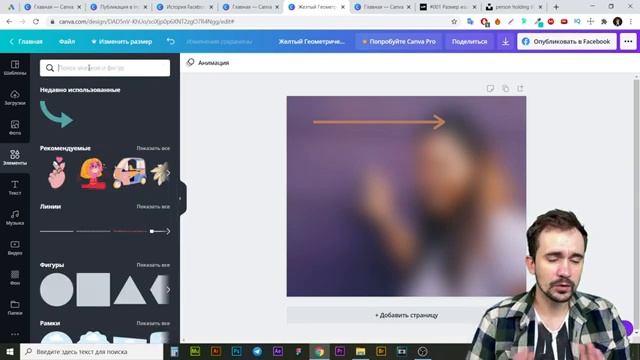This screenshot has height=360, width=640.
Task: Click the Анимация button above canvas
Action: pyautogui.click(x=208, y=62)
